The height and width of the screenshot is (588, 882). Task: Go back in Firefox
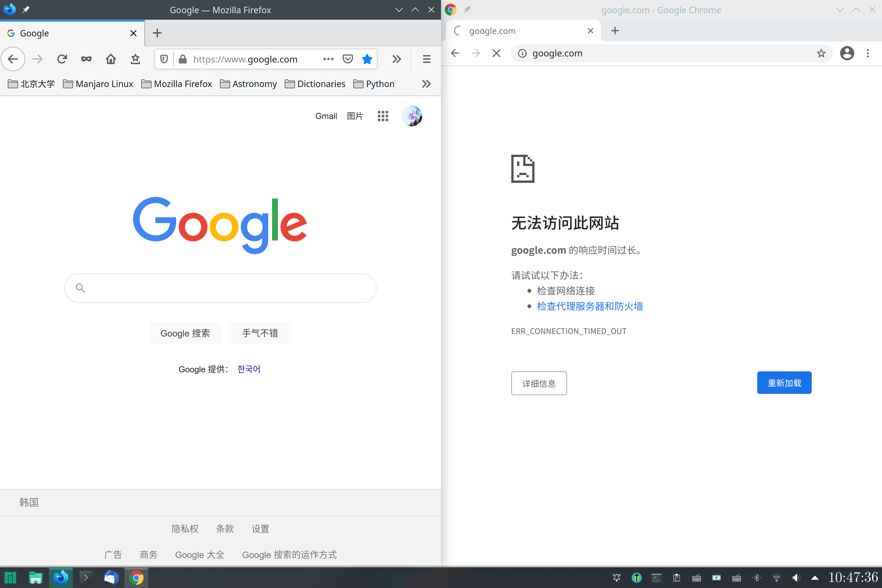click(x=13, y=59)
